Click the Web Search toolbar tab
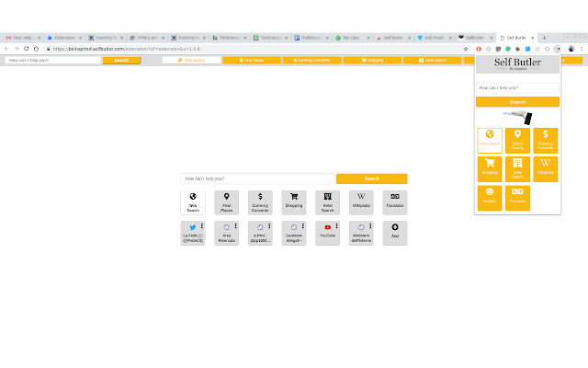The image size is (588, 368). click(x=192, y=60)
